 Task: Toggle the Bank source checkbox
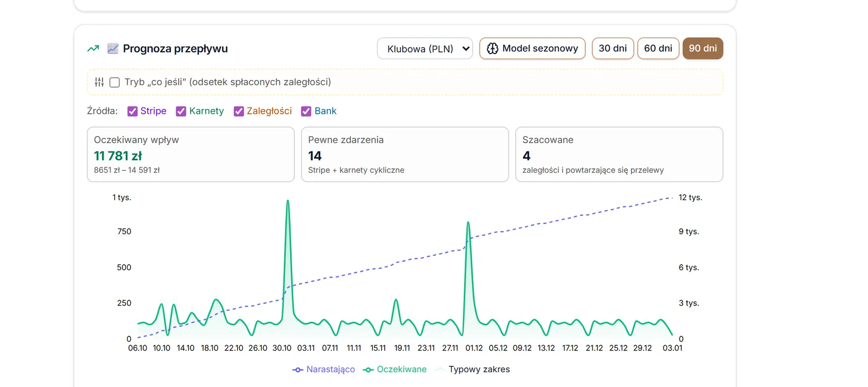[x=306, y=111]
